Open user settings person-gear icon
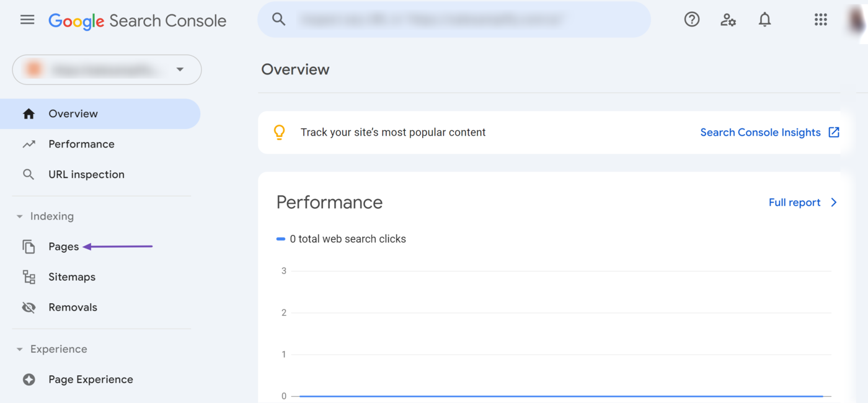 [728, 20]
